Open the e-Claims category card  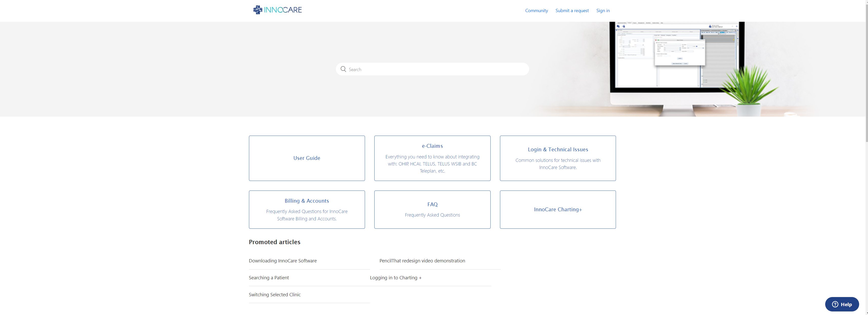pyautogui.click(x=432, y=158)
